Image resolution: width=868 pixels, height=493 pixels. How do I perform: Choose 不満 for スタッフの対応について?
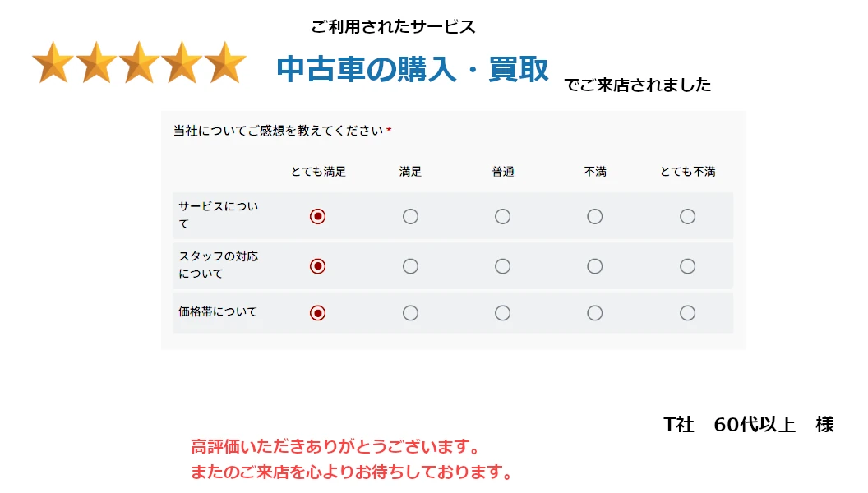click(x=594, y=266)
